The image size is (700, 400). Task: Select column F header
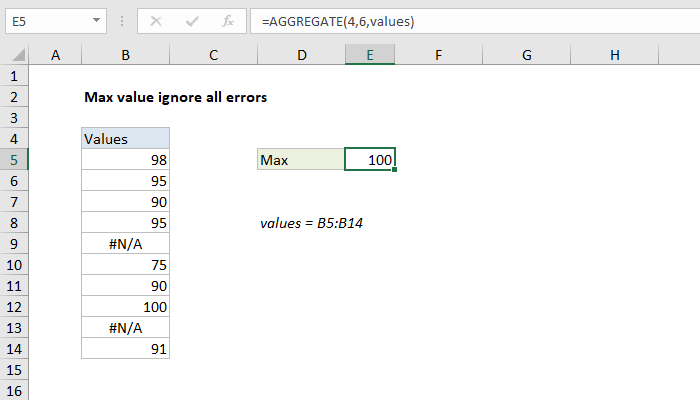coord(438,55)
